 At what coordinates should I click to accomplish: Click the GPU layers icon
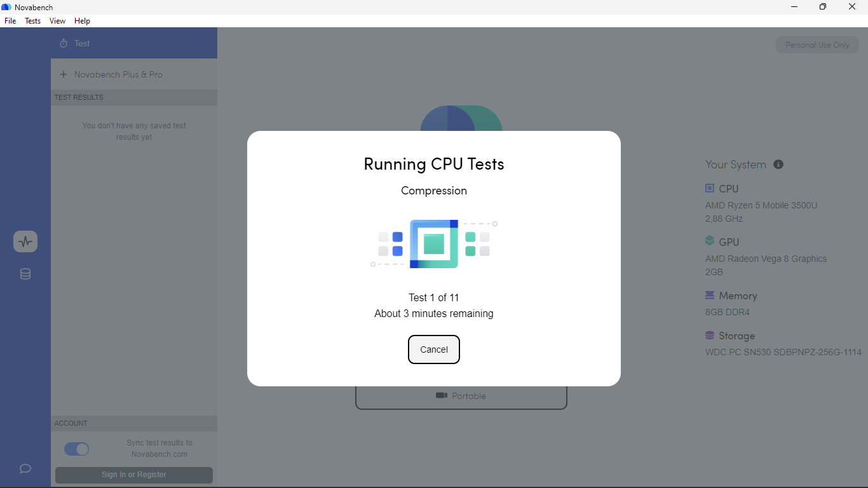pyautogui.click(x=710, y=241)
